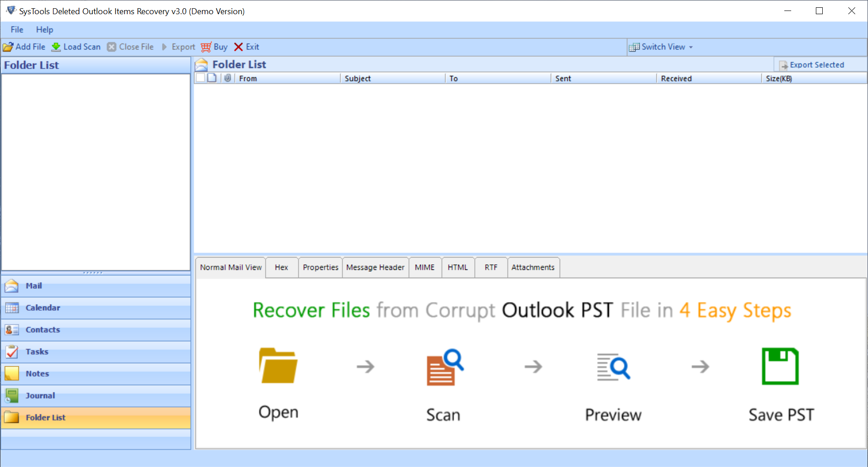Click the Load Scan icon
Viewport: 868px width, 467px height.
point(56,47)
